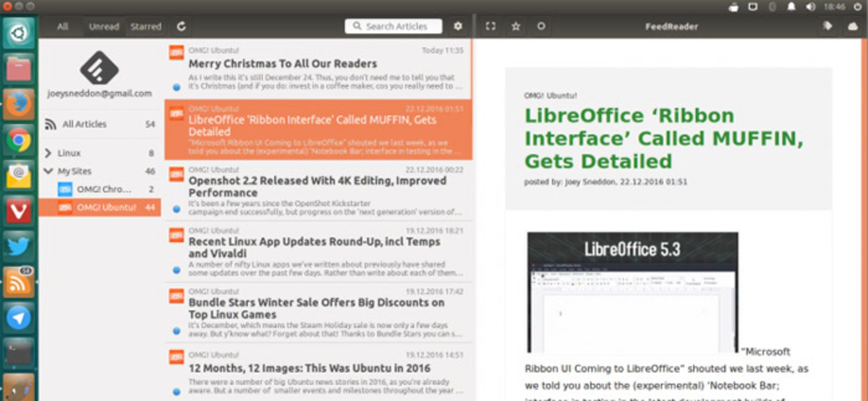
Task: Open the sound volume indicator
Action: tap(811, 7)
